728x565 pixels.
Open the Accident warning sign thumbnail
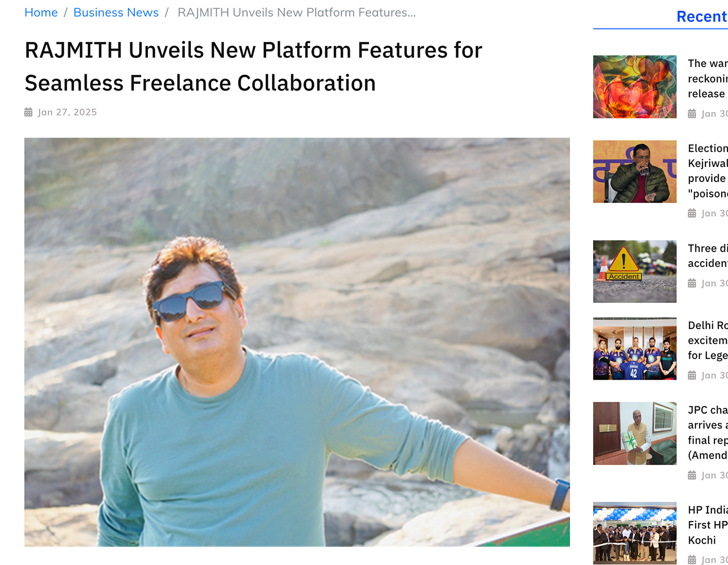pos(634,272)
